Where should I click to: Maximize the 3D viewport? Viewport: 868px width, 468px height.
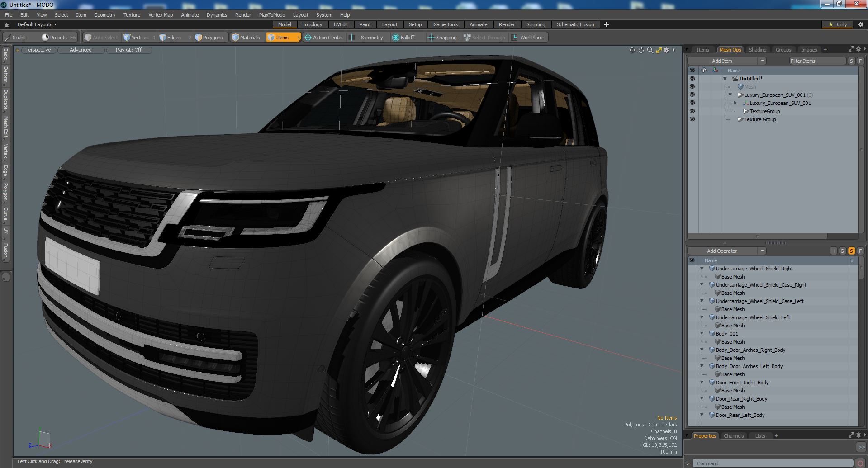[659, 50]
